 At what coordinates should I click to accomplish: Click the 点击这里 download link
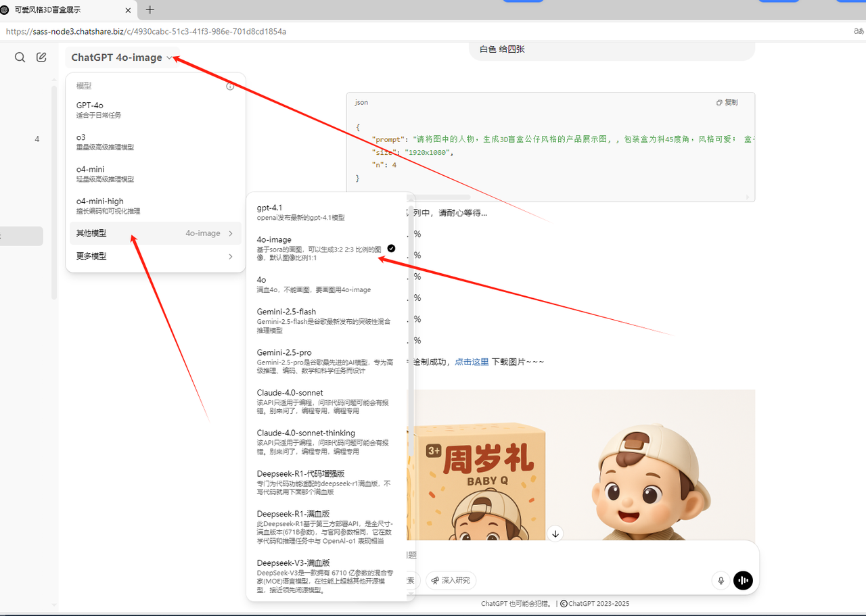(x=471, y=361)
